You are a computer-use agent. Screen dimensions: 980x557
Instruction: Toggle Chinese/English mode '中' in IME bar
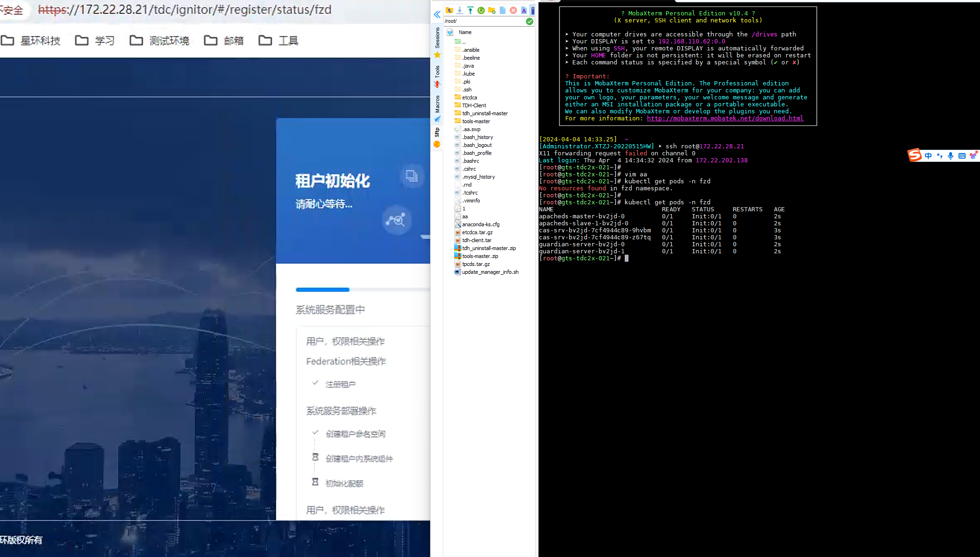[x=928, y=156]
